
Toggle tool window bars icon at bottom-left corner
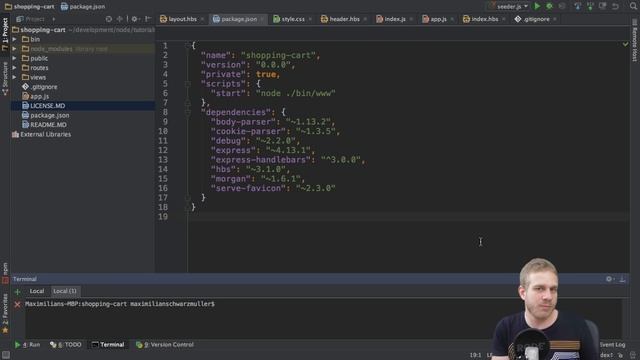click(5, 355)
